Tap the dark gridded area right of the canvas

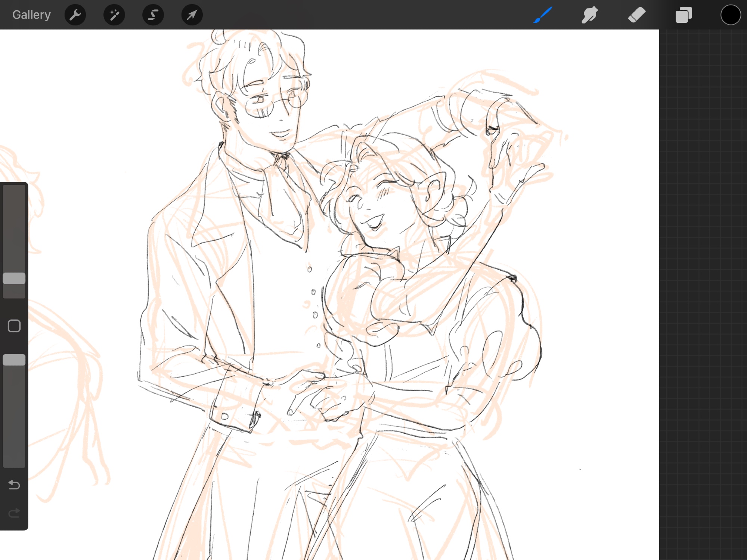tap(702, 261)
